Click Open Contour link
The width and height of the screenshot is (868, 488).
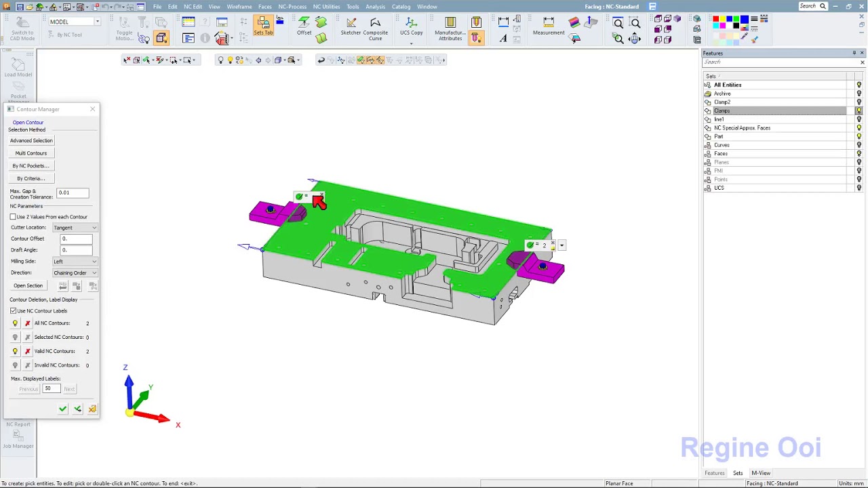[x=28, y=123]
